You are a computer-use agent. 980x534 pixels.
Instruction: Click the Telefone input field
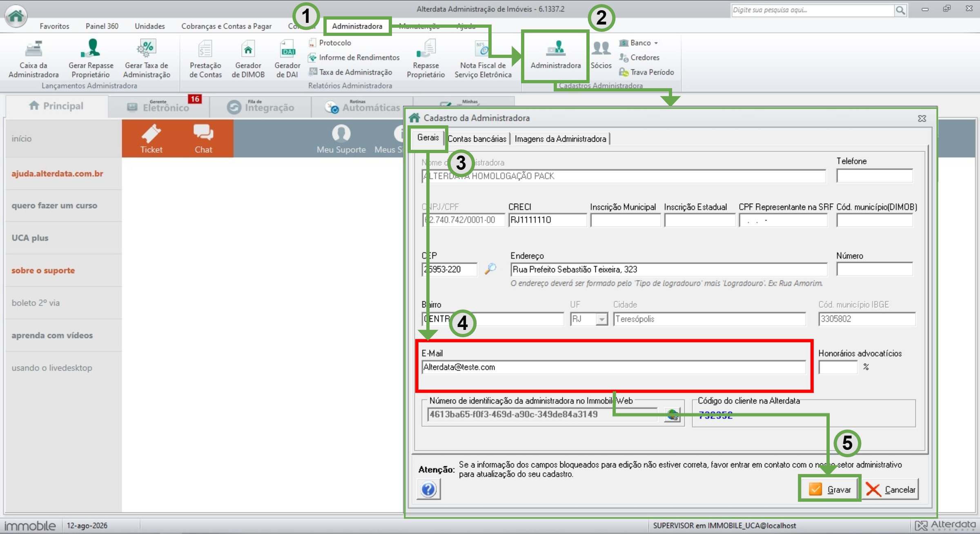[x=874, y=176]
